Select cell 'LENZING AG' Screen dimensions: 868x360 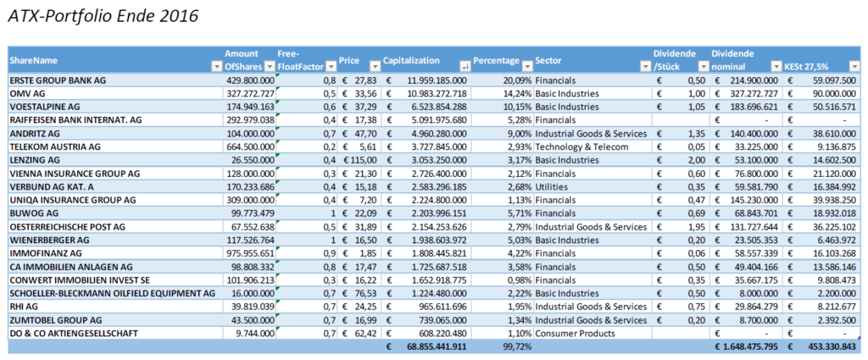(115, 160)
